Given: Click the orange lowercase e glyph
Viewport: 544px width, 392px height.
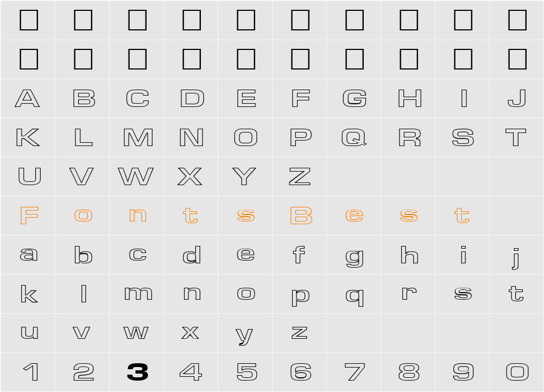Looking at the screenshot, I should (354, 216).
